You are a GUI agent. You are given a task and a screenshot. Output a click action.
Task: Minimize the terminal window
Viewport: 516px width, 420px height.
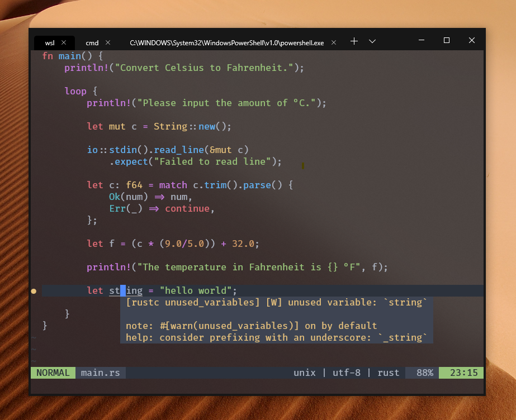coord(422,40)
